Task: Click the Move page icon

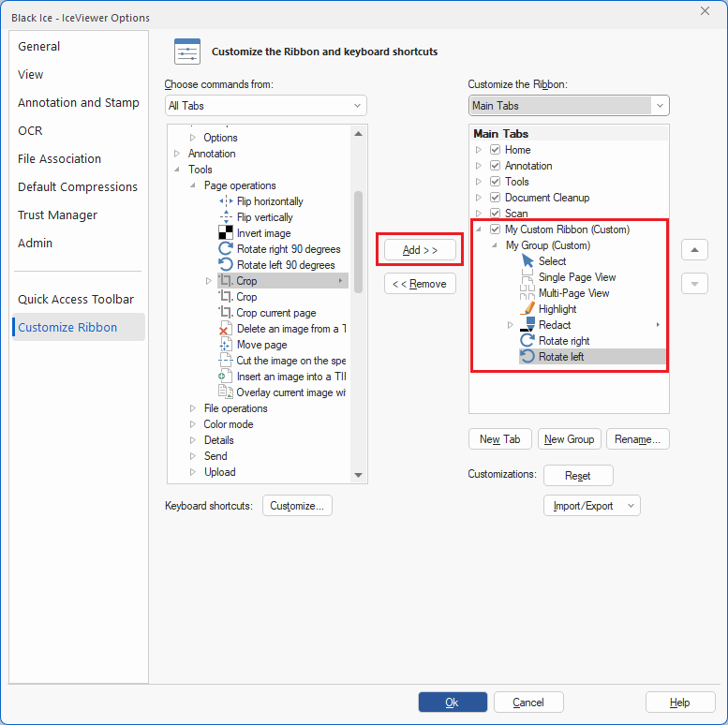Action: click(226, 345)
